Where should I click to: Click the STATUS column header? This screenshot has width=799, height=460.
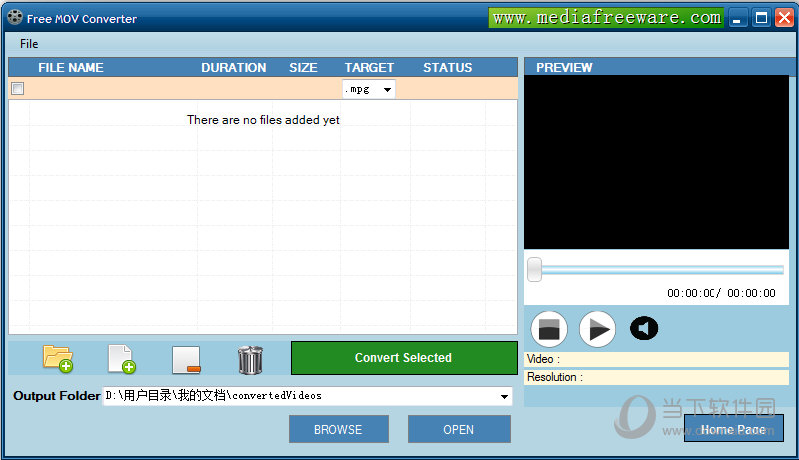click(447, 68)
